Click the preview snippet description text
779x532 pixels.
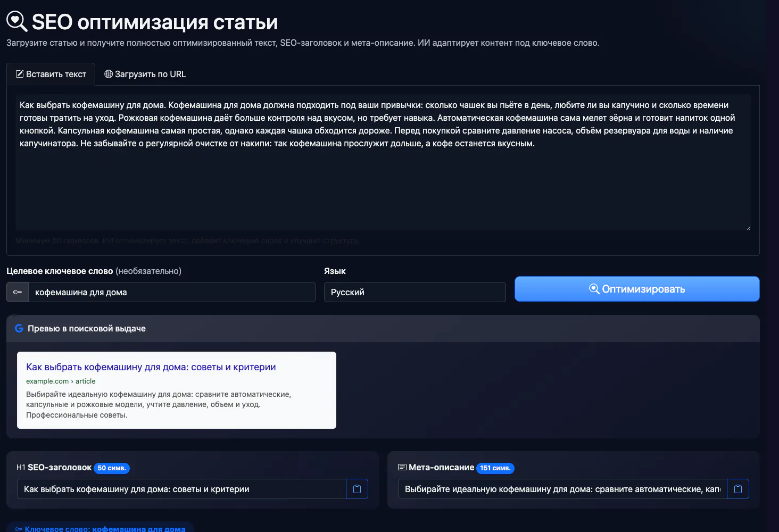click(159, 405)
